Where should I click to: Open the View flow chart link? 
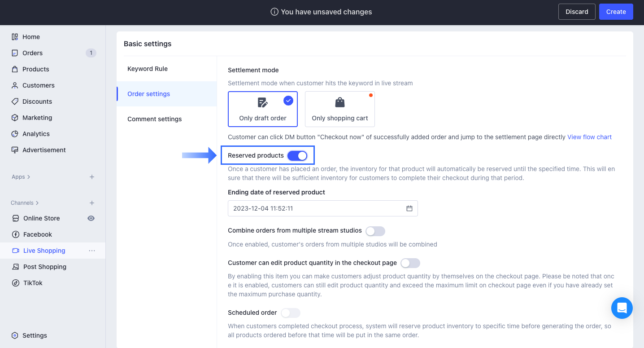coord(589,137)
